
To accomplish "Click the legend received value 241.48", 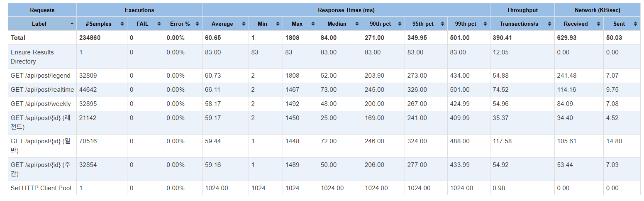I will (x=566, y=76).
